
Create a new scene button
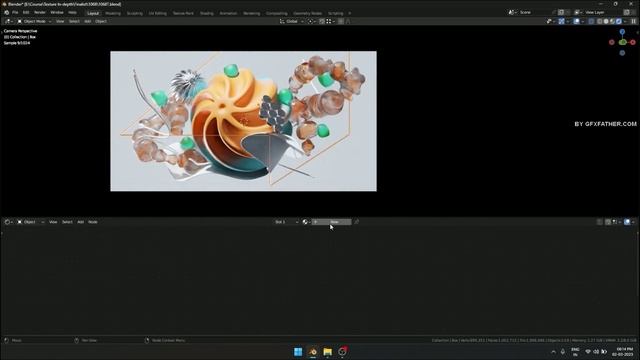pyautogui.click(x=561, y=13)
